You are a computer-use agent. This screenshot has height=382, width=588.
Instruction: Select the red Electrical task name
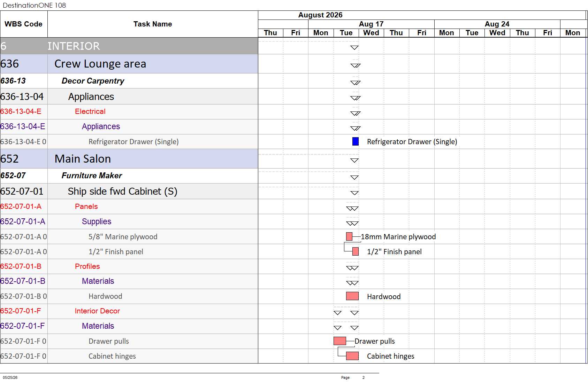[90, 111]
